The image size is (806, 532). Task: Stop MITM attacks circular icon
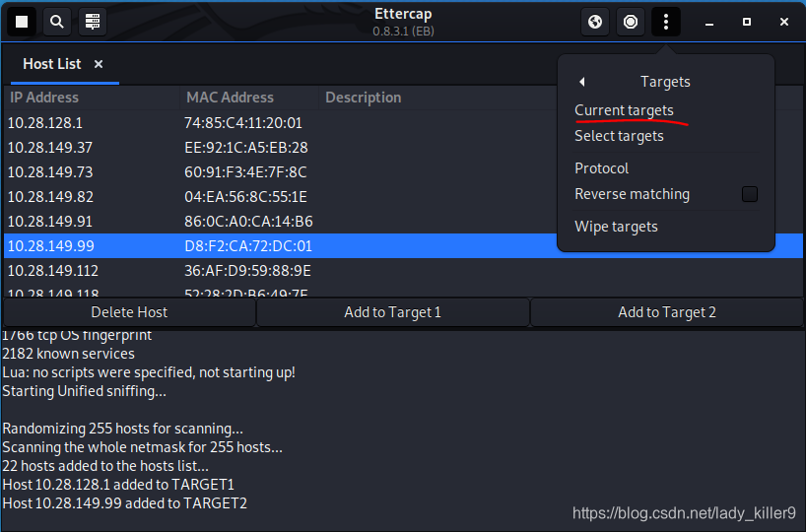(631, 22)
